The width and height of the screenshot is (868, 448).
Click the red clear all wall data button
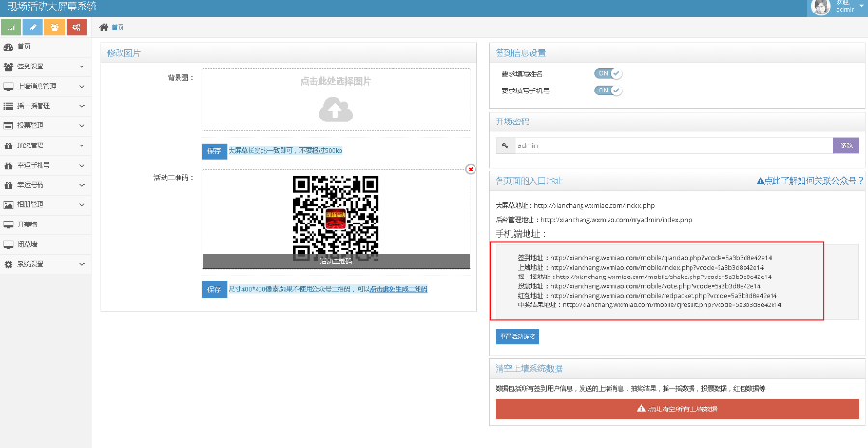[677, 408]
